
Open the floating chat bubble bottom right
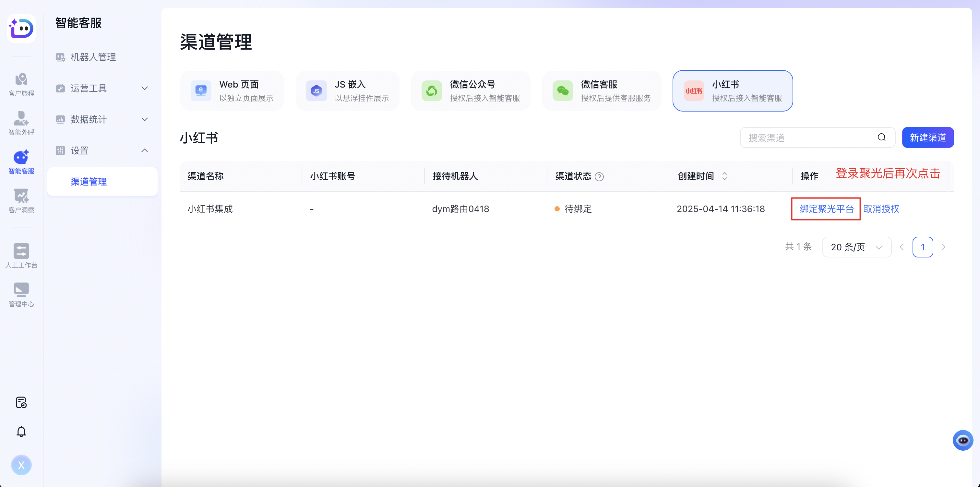963,440
